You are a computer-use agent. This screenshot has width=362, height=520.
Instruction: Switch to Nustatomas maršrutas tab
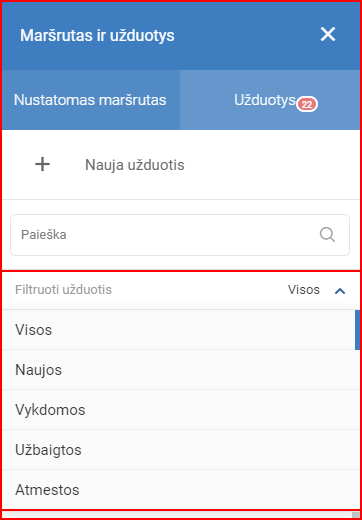91,100
